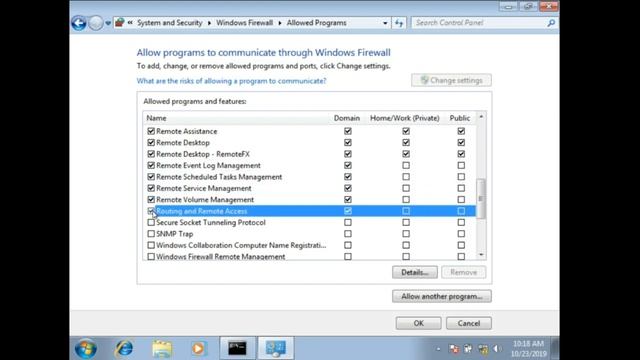Switch to Command Prompt taskbar window
This screenshot has width=640, height=360.
tap(238, 348)
